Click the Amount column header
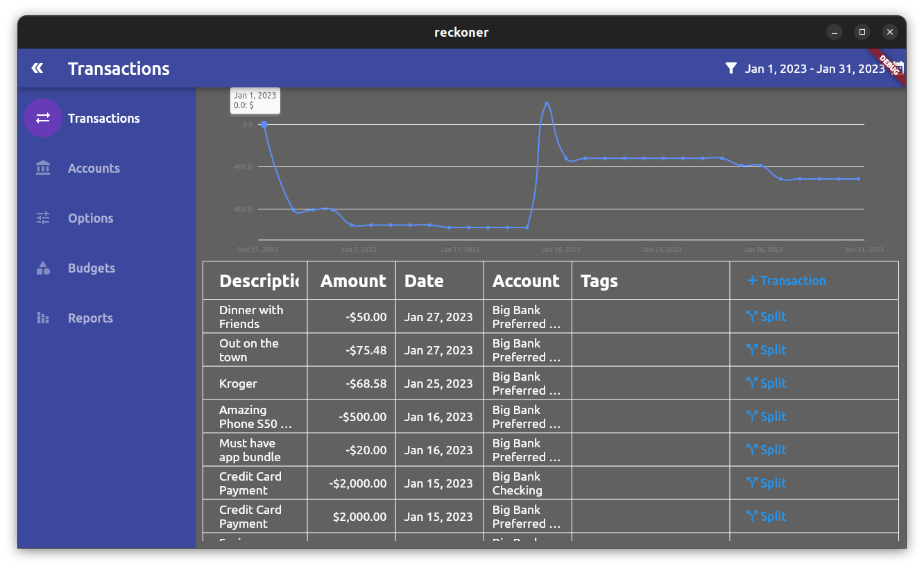The height and width of the screenshot is (568, 924). (352, 280)
